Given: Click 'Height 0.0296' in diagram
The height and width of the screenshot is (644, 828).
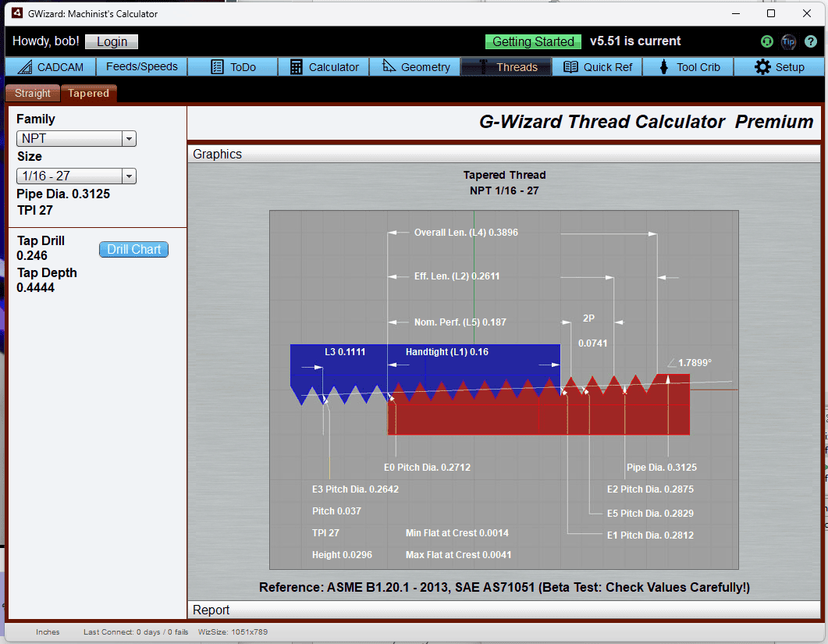Looking at the screenshot, I should (342, 555).
